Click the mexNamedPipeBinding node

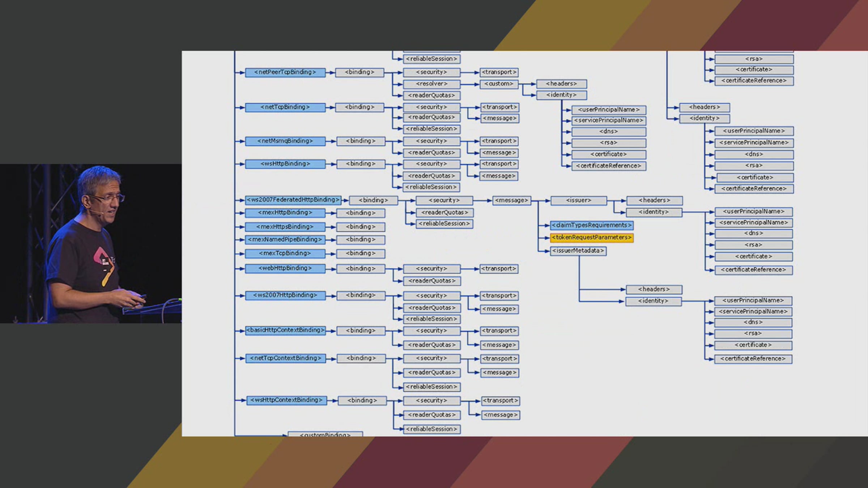tap(285, 240)
